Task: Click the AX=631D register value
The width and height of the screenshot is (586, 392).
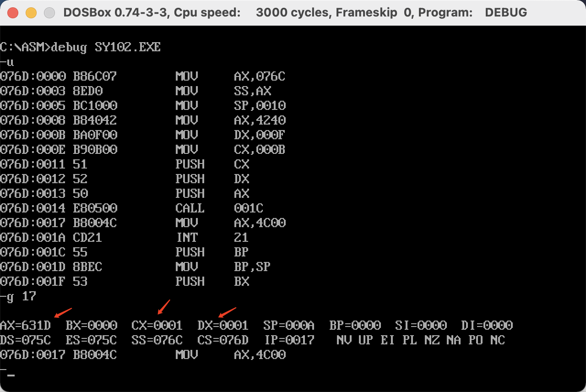Action: coord(26,326)
